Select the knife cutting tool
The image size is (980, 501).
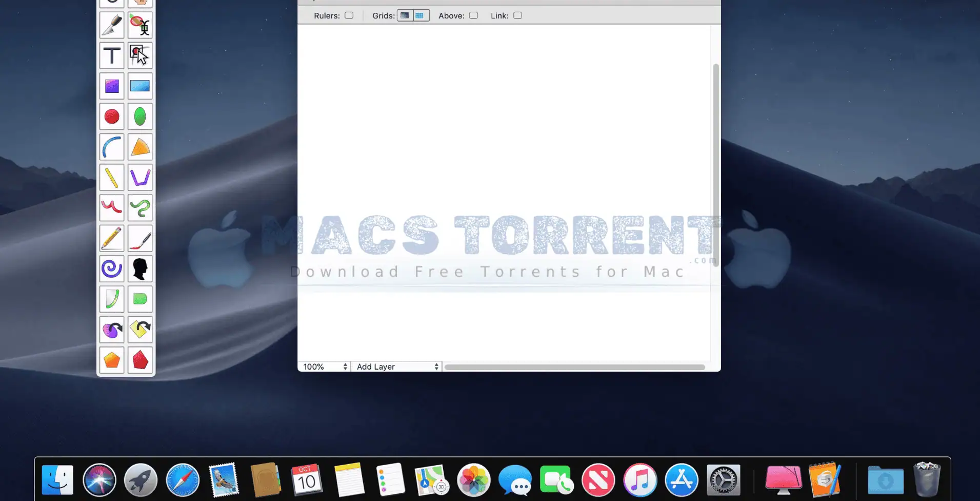(112, 25)
